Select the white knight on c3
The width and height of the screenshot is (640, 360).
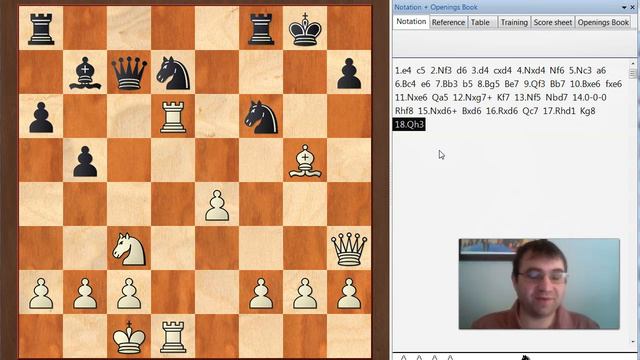click(x=129, y=249)
